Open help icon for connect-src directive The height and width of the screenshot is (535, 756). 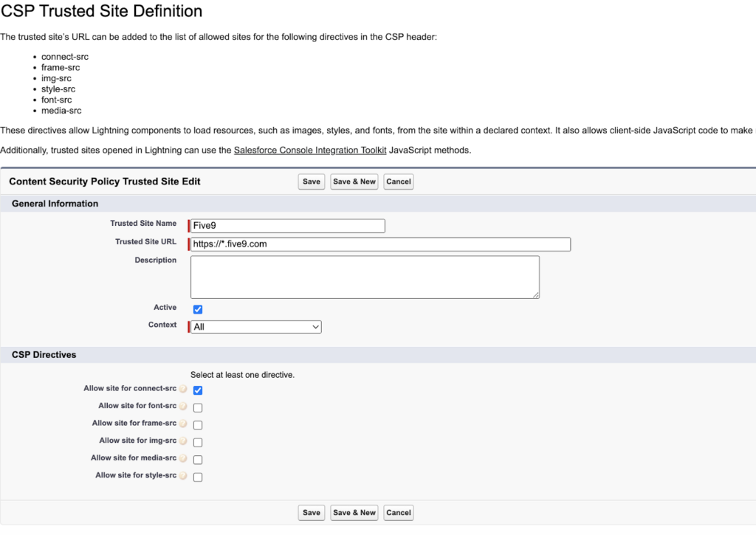(183, 388)
